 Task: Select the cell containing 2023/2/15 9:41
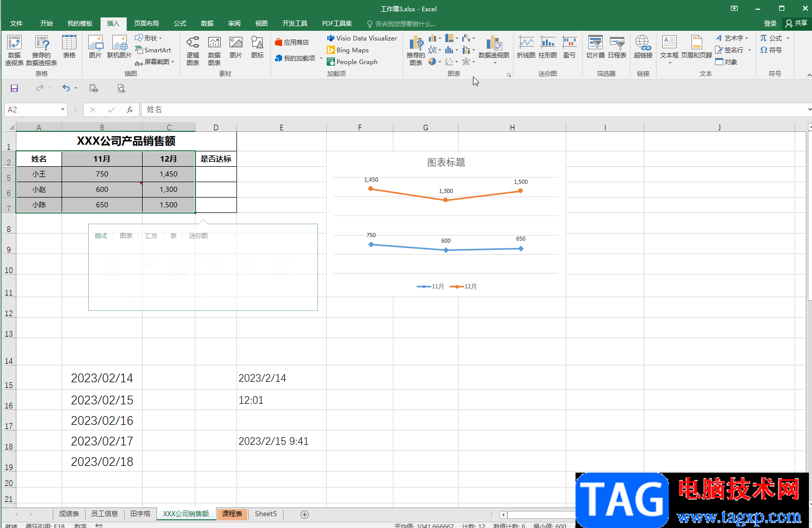[282, 441]
